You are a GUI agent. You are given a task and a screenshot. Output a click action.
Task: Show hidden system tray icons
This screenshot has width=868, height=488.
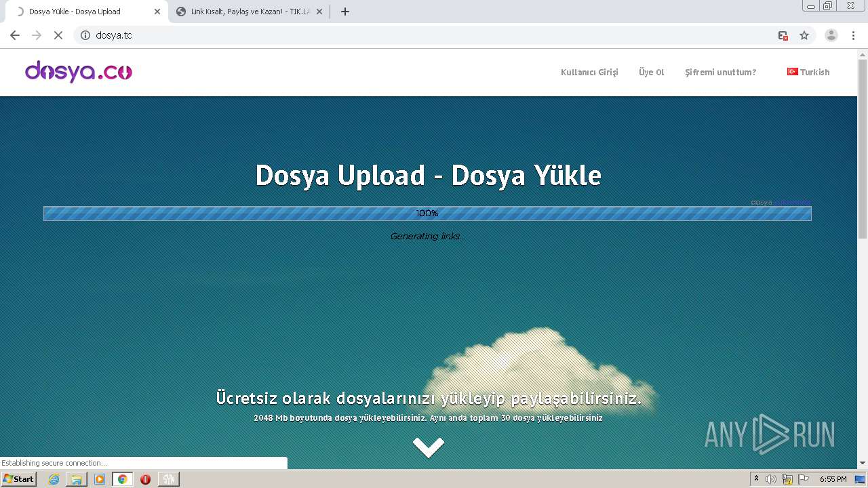coord(757,479)
